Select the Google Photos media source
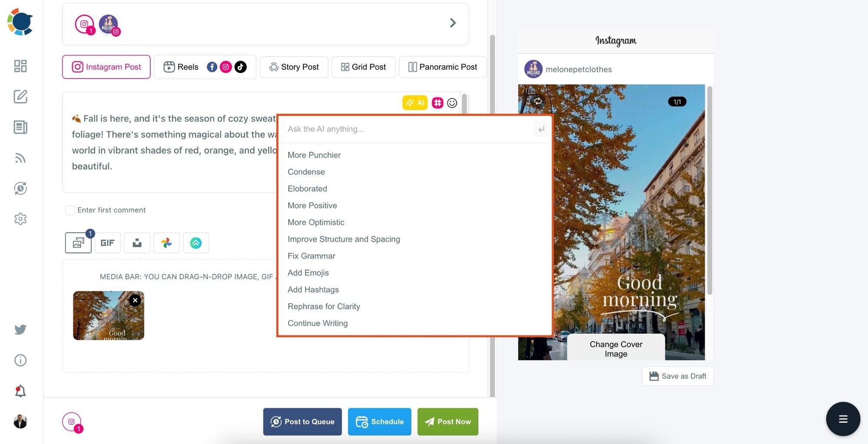The image size is (868, 444). point(166,243)
